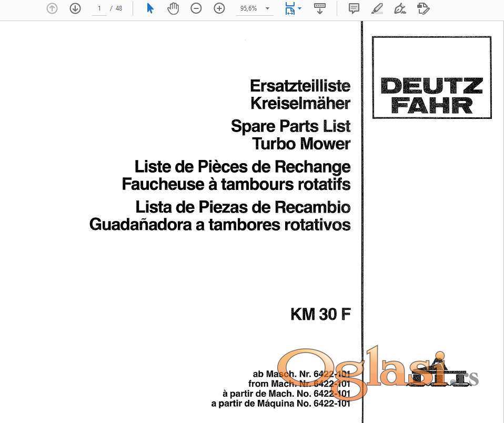
Task: Add a sticky note comment
Action: point(354,8)
